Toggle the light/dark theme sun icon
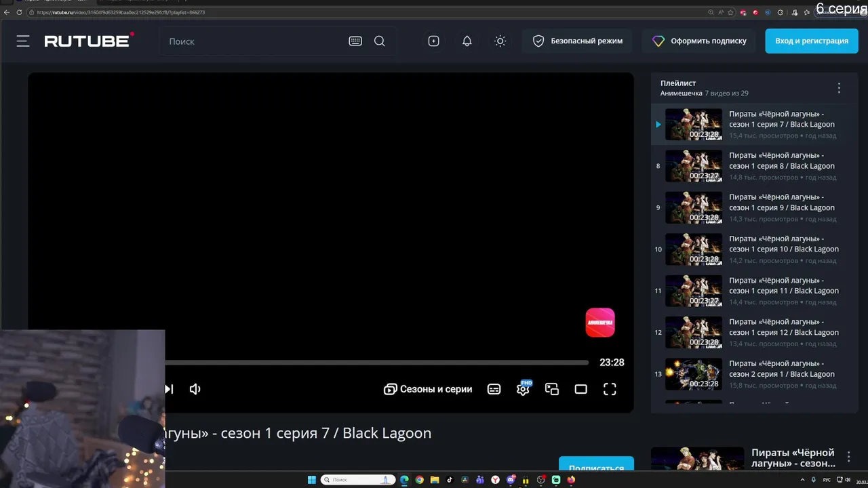The width and height of the screenshot is (868, 488). point(500,41)
